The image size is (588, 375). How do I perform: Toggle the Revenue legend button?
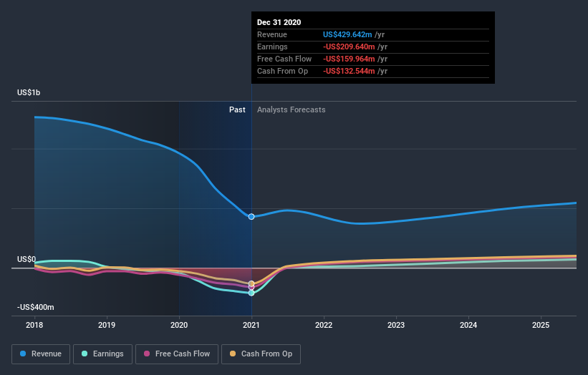41,354
